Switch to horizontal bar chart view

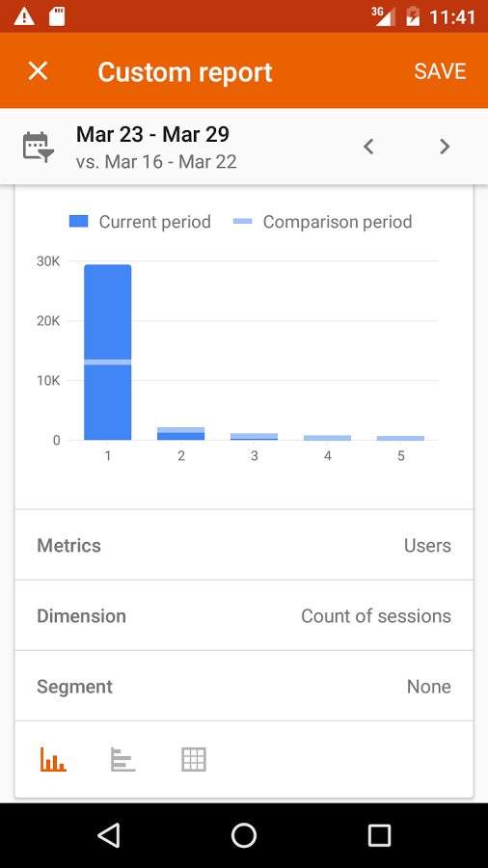click(x=123, y=760)
